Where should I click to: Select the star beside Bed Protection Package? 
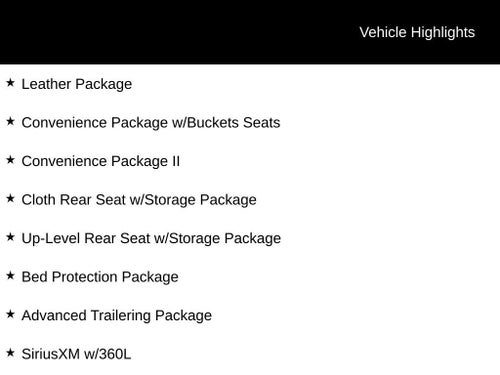point(10,275)
